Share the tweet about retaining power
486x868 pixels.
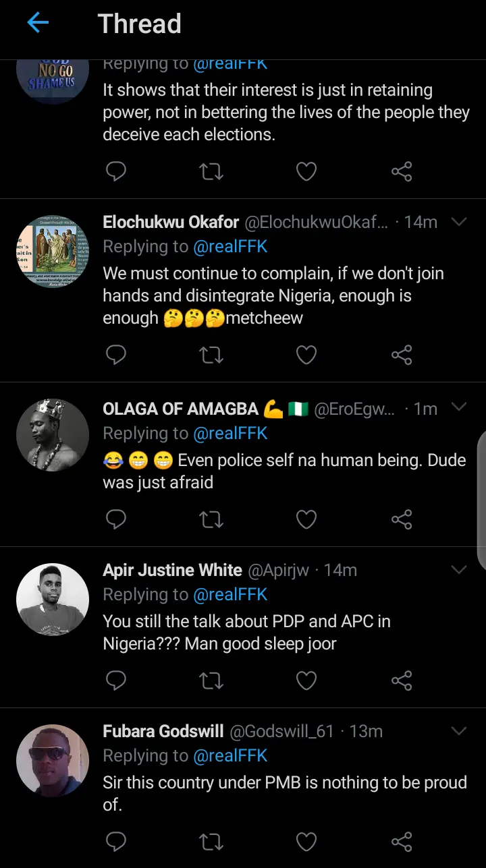point(402,172)
